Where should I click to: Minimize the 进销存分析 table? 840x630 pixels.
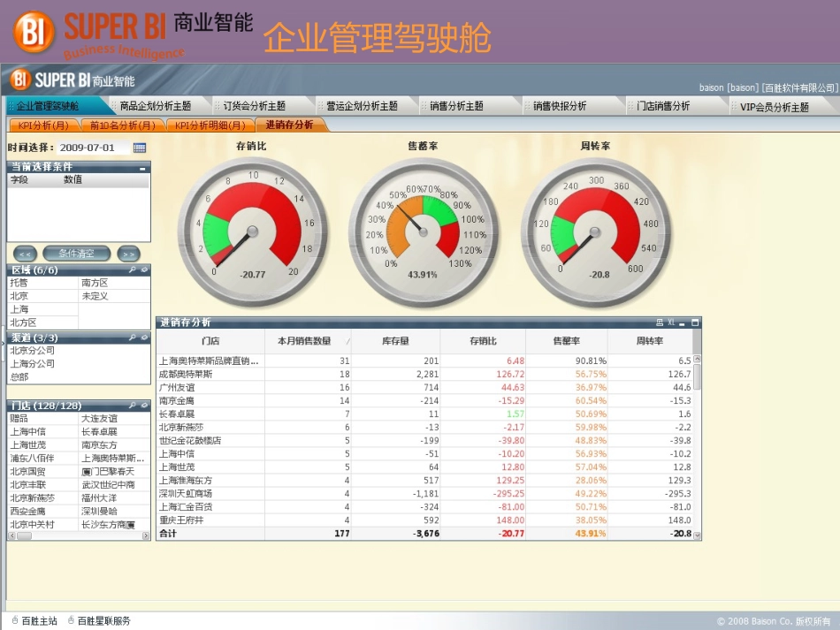coord(682,323)
